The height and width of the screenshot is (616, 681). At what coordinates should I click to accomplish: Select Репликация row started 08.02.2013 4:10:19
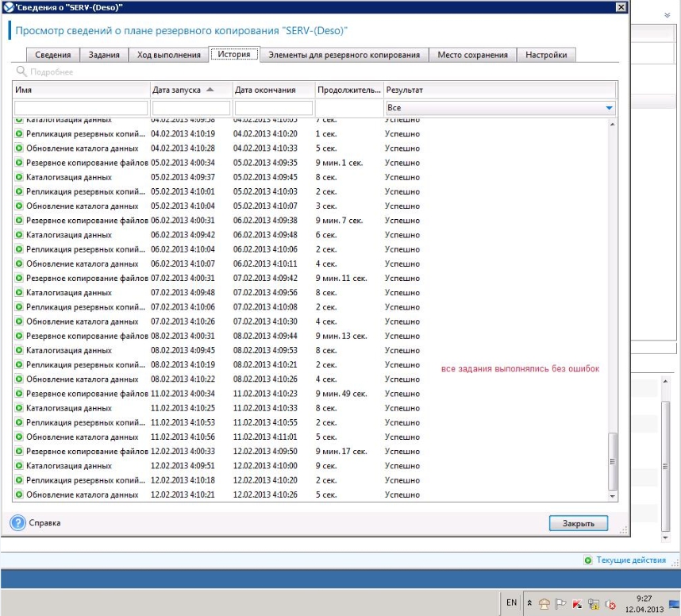pyautogui.click(x=310, y=364)
